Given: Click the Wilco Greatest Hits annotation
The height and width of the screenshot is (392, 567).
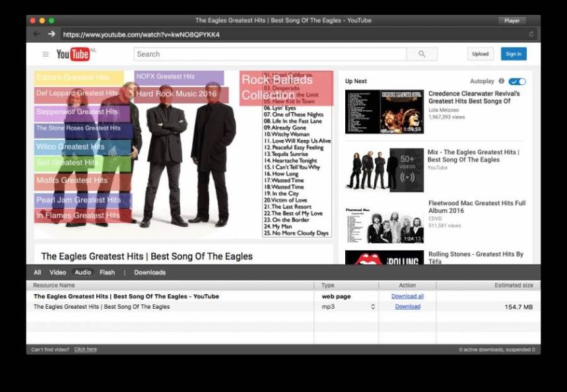Looking at the screenshot, I should tap(83, 148).
